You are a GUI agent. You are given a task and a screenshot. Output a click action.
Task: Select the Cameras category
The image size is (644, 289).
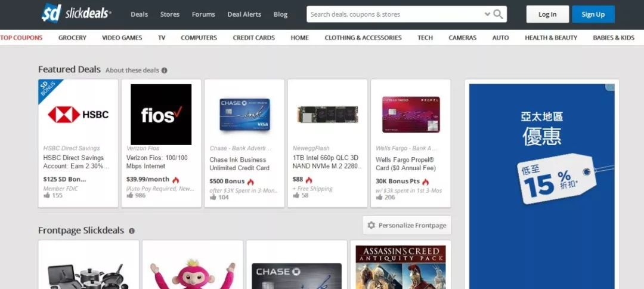[x=463, y=38]
